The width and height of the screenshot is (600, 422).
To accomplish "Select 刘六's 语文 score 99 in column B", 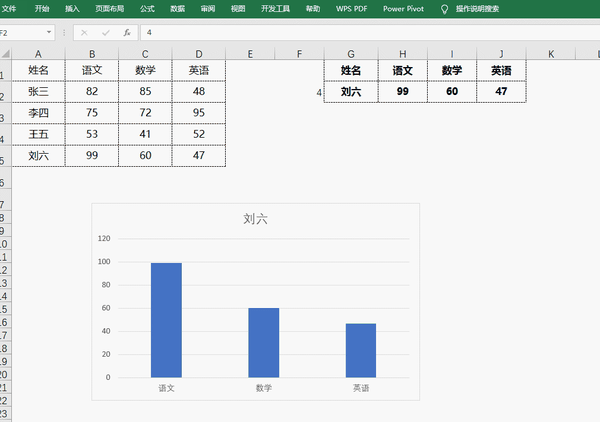I will [x=92, y=156].
